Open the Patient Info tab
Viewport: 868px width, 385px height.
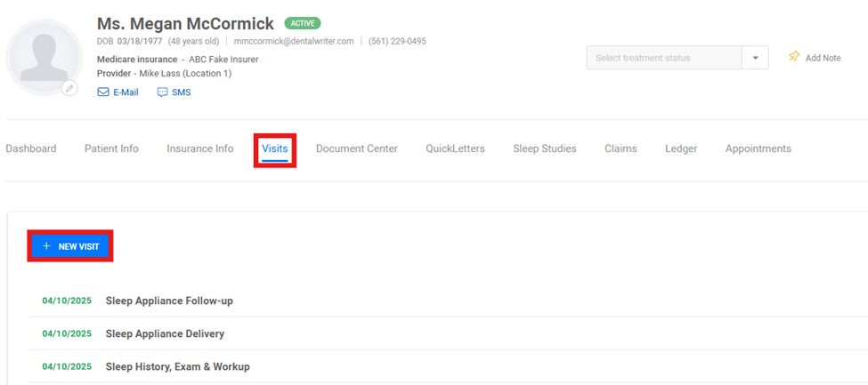(111, 148)
